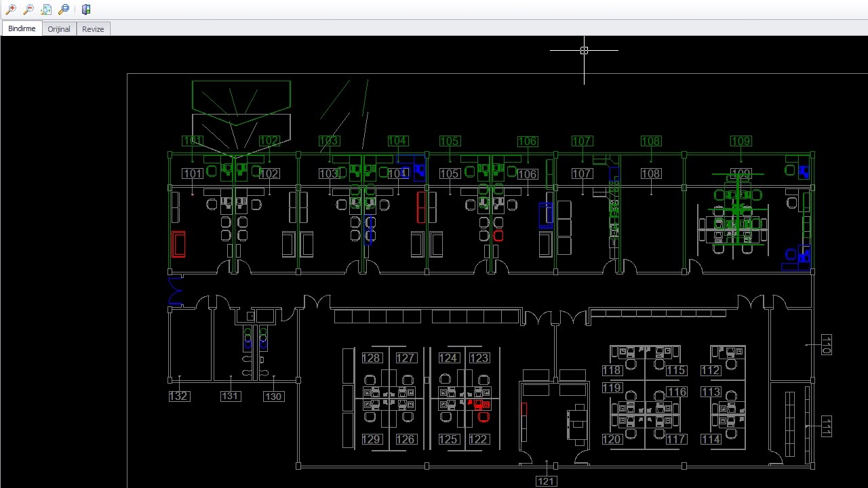Click the zoom in magnifier icon
868x488 pixels.
[x=11, y=9]
